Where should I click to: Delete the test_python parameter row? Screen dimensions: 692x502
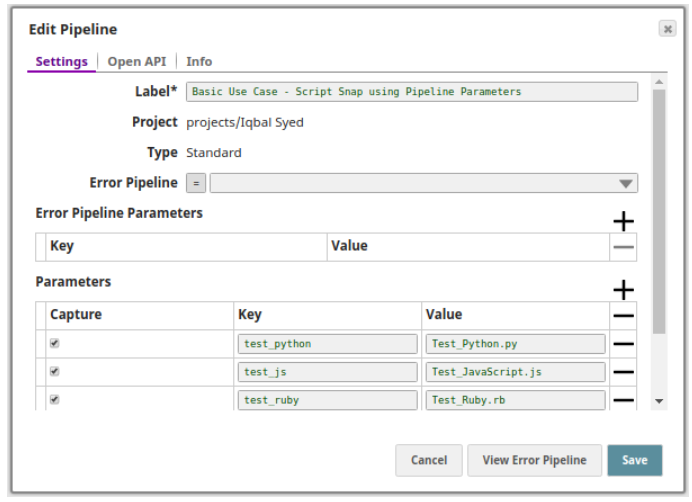click(623, 344)
